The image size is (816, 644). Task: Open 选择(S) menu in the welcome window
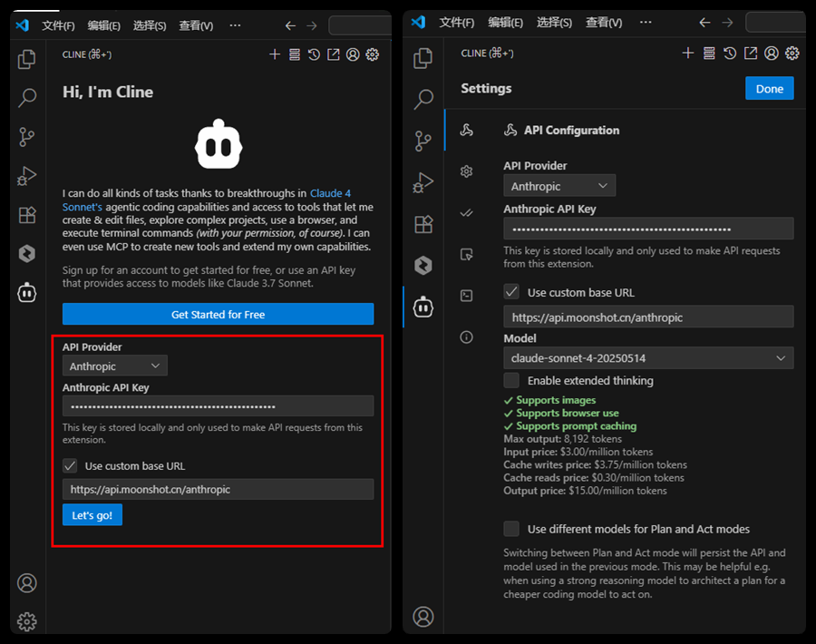(x=150, y=25)
